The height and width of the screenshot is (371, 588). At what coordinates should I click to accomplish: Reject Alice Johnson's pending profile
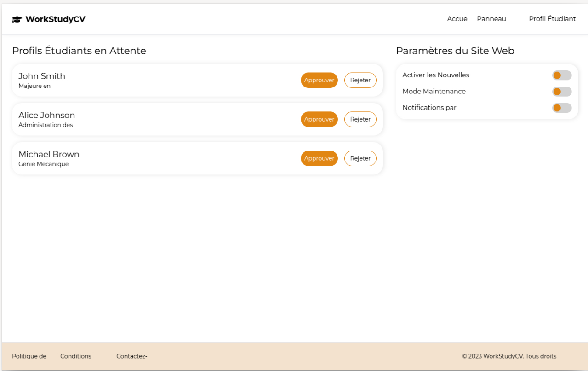click(360, 119)
